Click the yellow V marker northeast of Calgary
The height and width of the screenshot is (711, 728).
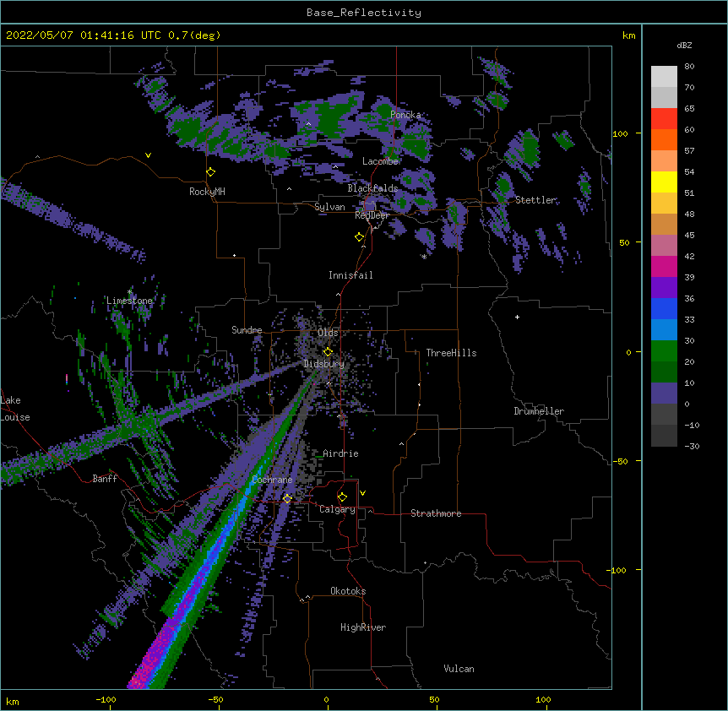362,493
